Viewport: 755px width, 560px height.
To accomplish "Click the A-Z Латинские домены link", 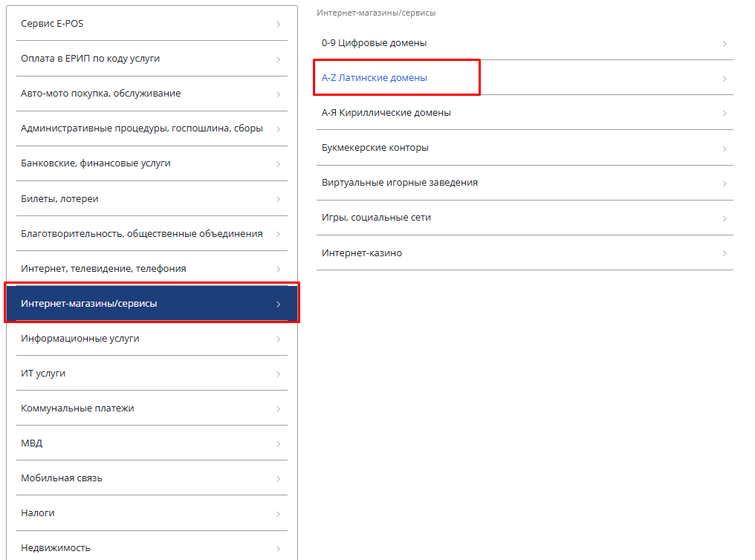I will click(374, 78).
